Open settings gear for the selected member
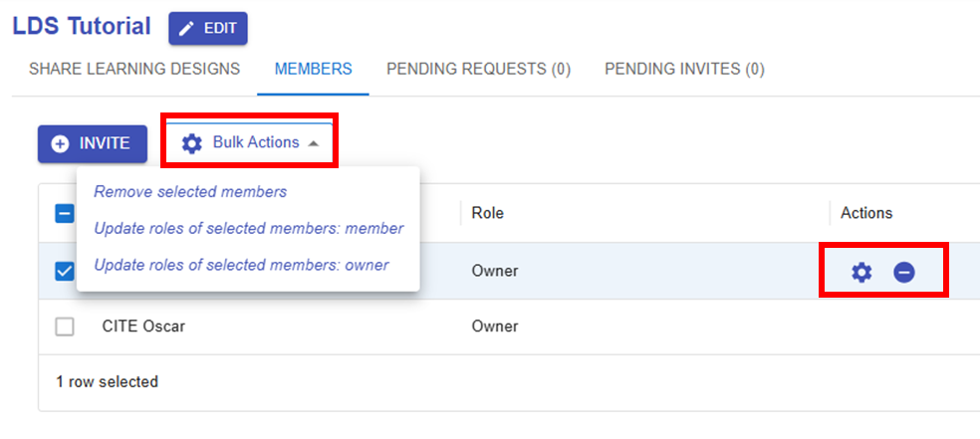980x439 pixels. [861, 272]
